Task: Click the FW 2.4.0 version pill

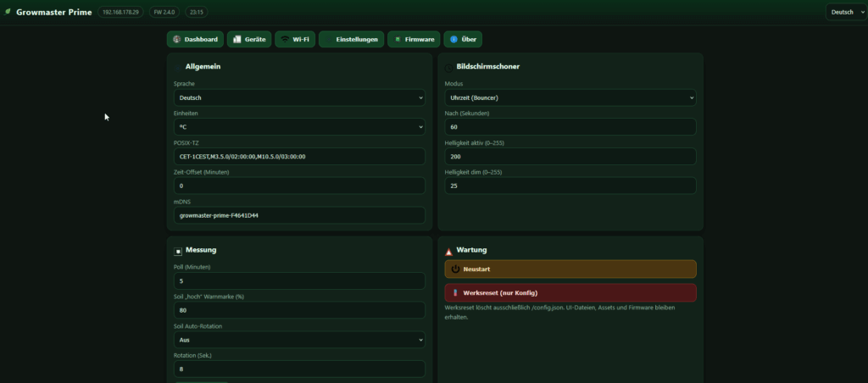Action: [x=164, y=12]
